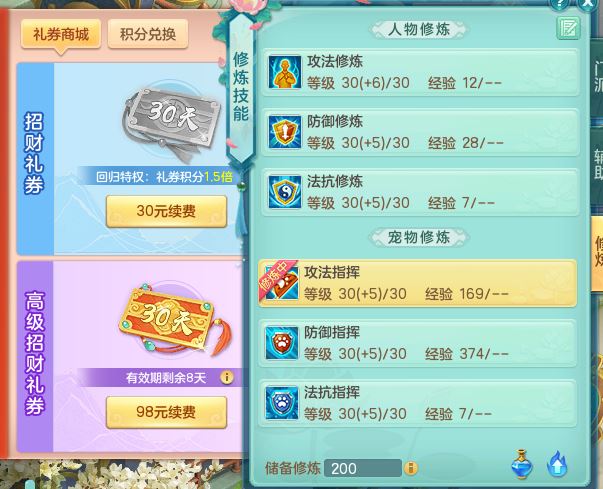Image resolution: width=603 pixels, height=489 pixels.
Task: Click the 98元续费 button
Action: [x=166, y=412]
